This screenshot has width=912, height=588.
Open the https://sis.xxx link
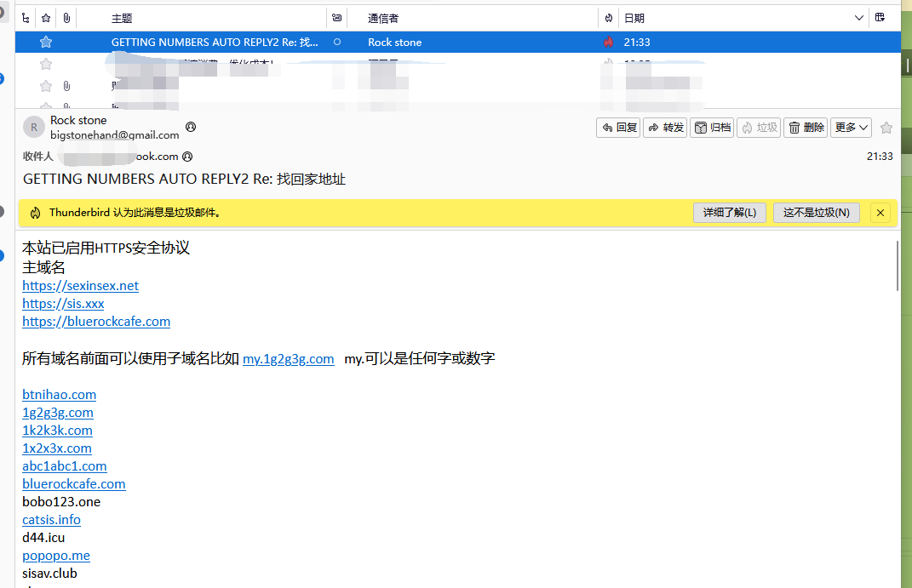pyautogui.click(x=63, y=304)
